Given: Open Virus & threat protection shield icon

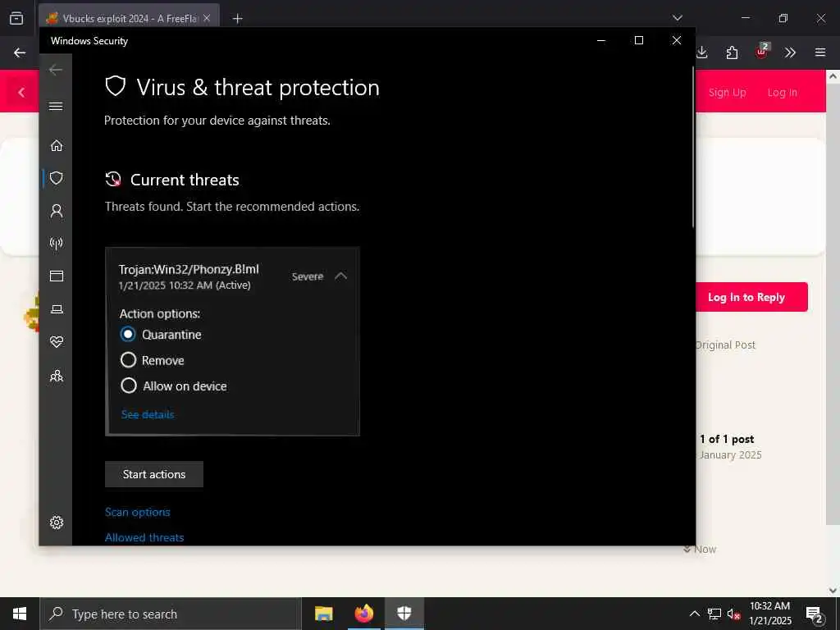Looking at the screenshot, I should pyautogui.click(x=57, y=178).
